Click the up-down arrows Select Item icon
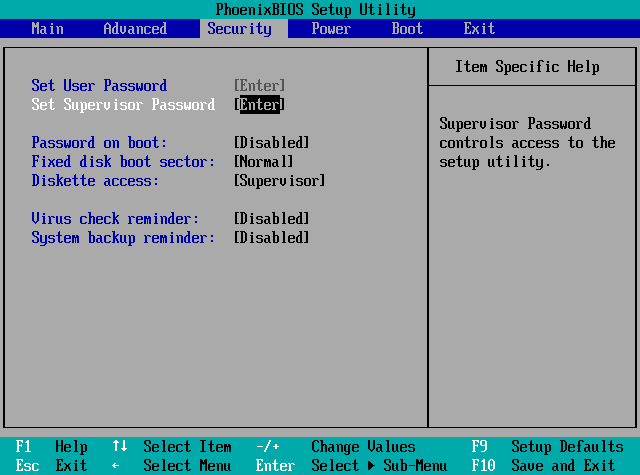This screenshot has width=640, height=475. click(x=120, y=446)
